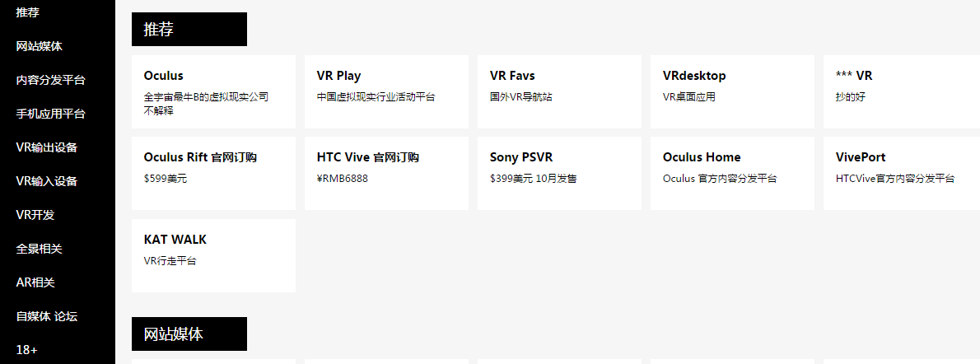
Task: Open HTC Vive 官网订购 card
Action: pos(386,173)
